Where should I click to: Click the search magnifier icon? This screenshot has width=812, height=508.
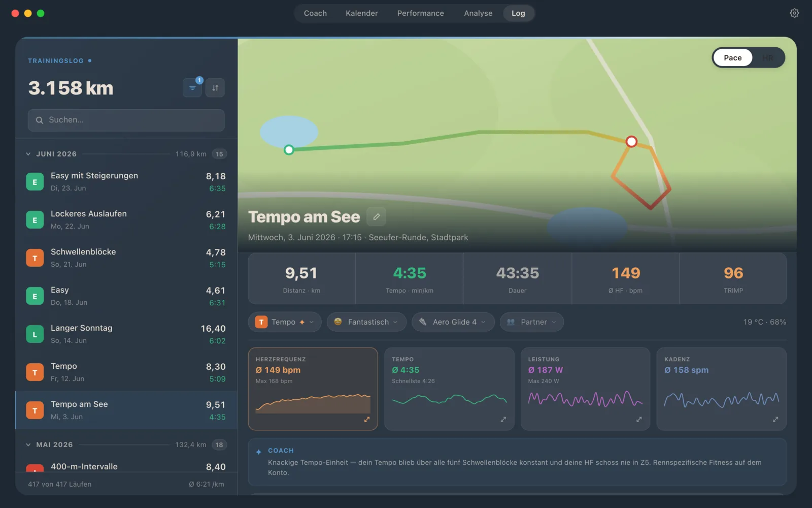pyautogui.click(x=40, y=120)
